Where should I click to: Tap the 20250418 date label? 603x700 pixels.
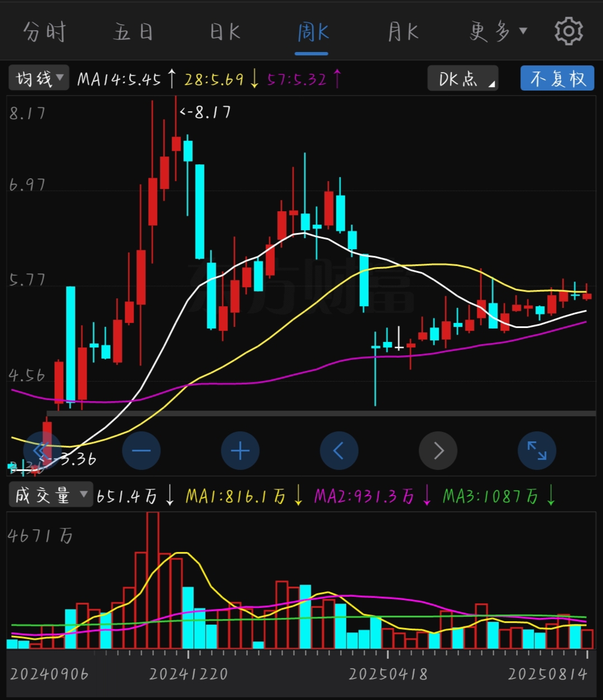[x=388, y=674]
